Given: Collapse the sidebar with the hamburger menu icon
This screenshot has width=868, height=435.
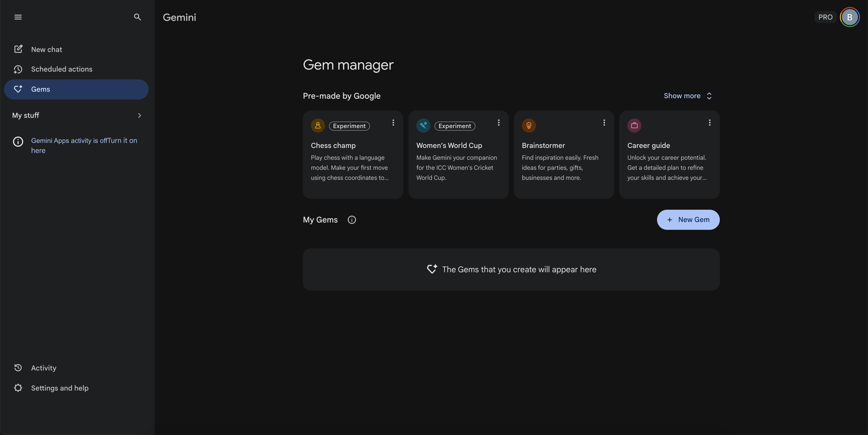Looking at the screenshot, I should coord(18,17).
